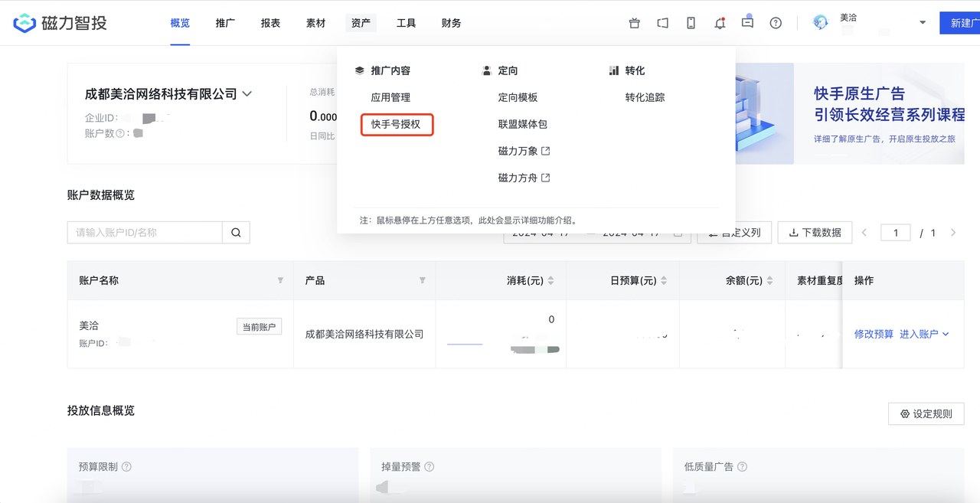Open the notification bell

click(x=720, y=23)
